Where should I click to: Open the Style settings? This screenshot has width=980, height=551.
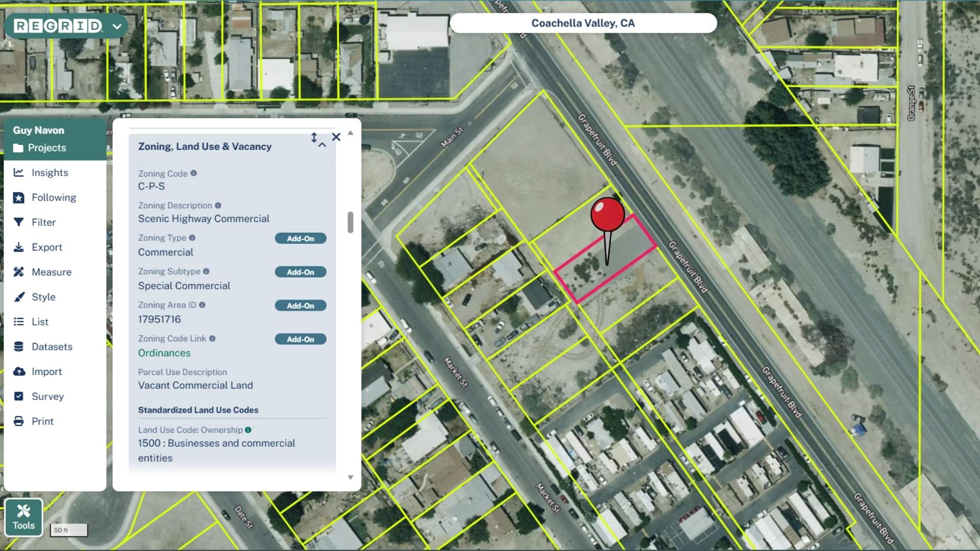click(43, 297)
